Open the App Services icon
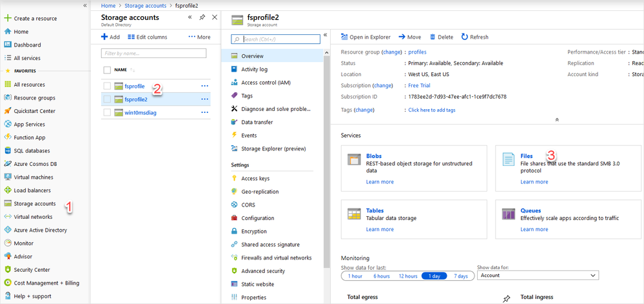This screenshot has height=304, width=644. click(7, 124)
